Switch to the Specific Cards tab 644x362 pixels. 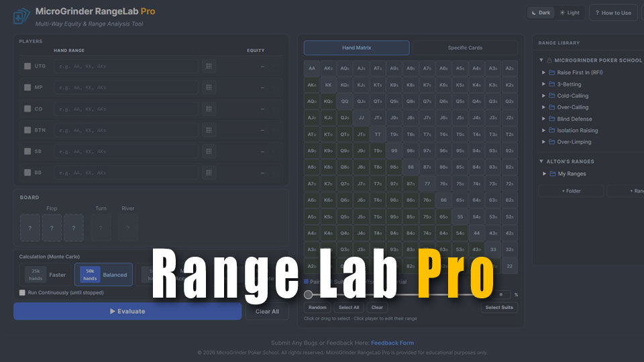pos(465,48)
